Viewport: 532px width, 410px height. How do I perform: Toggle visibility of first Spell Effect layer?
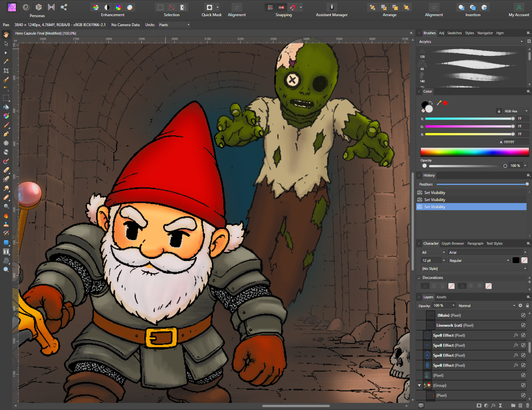[x=523, y=335]
